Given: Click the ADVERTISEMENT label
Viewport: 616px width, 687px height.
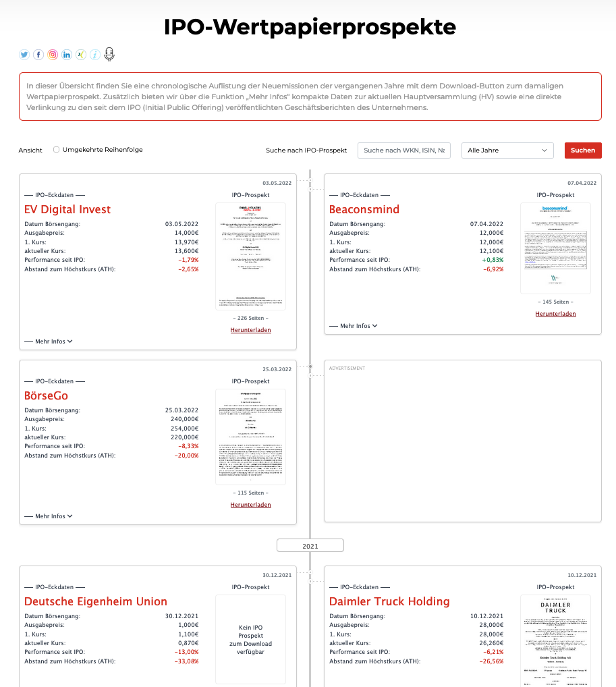Looking at the screenshot, I should (x=347, y=368).
